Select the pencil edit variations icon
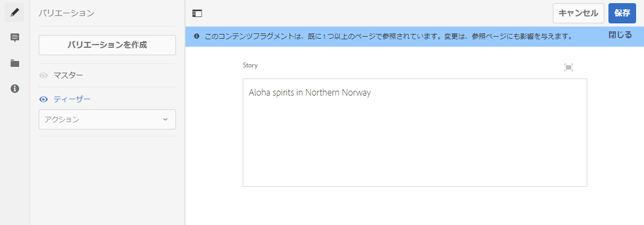Viewport: 644px width, 225px height. pos(15,13)
